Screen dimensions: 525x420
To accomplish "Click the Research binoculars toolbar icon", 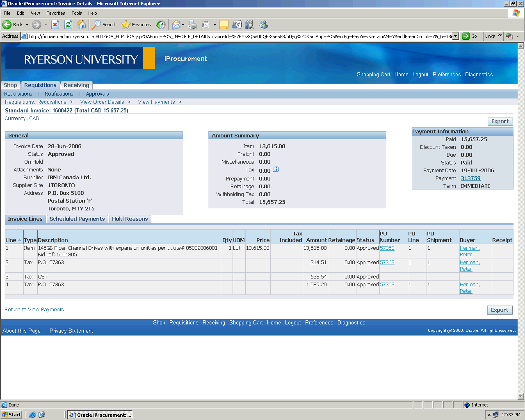I will 249,25.
